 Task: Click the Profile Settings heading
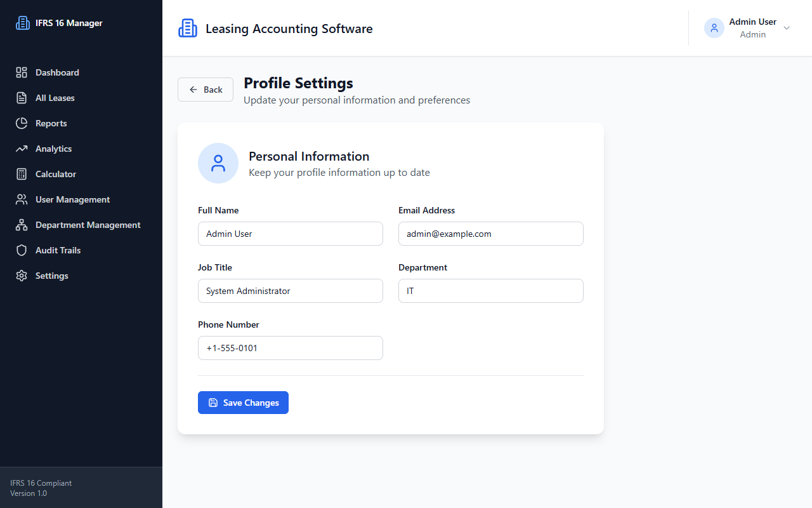[298, 83]
